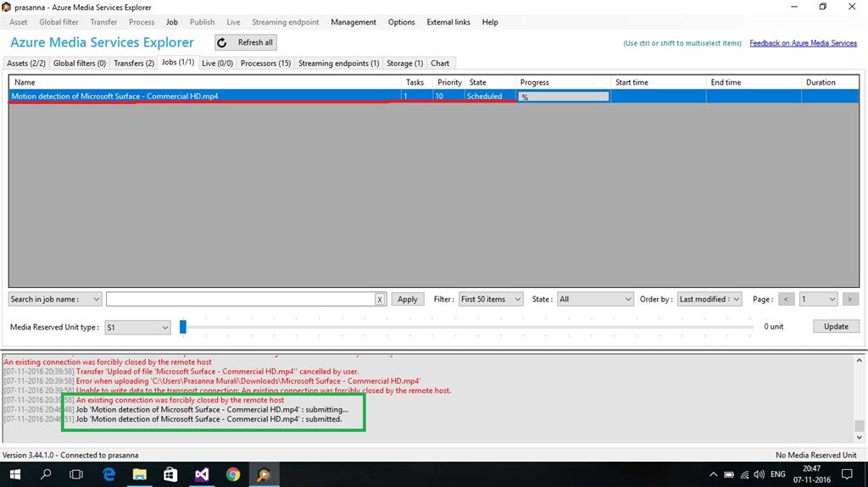Open the External links menu
868x487 pixels.
(448, 22)
